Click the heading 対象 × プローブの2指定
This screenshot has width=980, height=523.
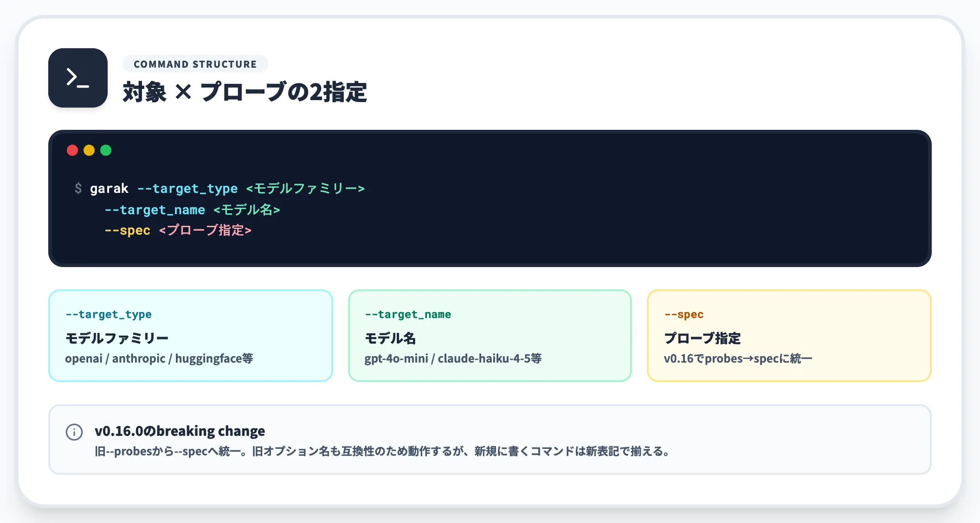245,92
